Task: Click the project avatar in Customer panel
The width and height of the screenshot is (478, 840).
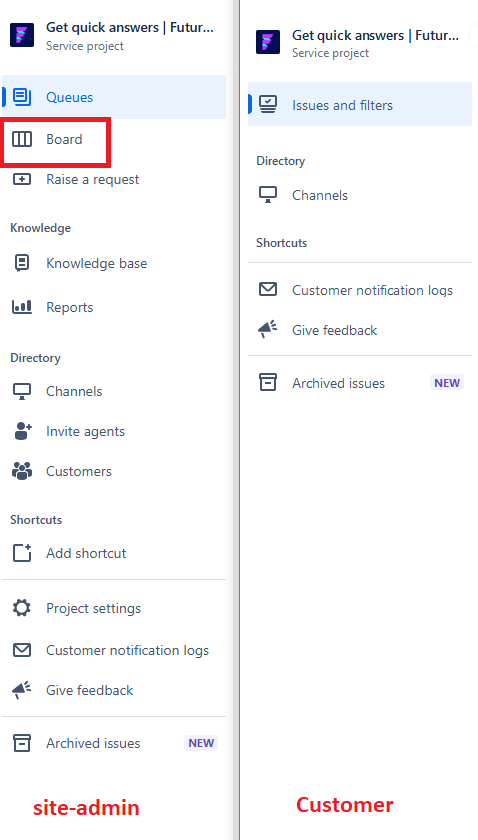Action: point(268,42)
